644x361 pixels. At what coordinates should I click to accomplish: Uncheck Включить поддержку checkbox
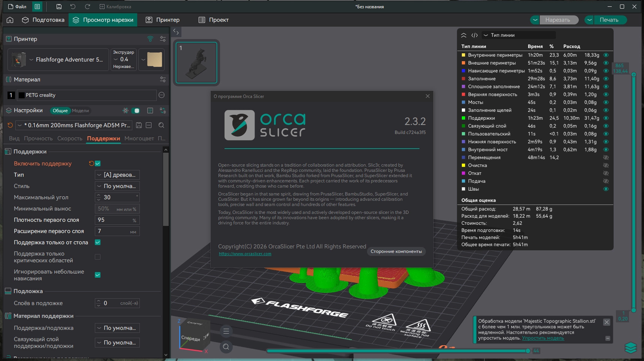tap(98, 164)
